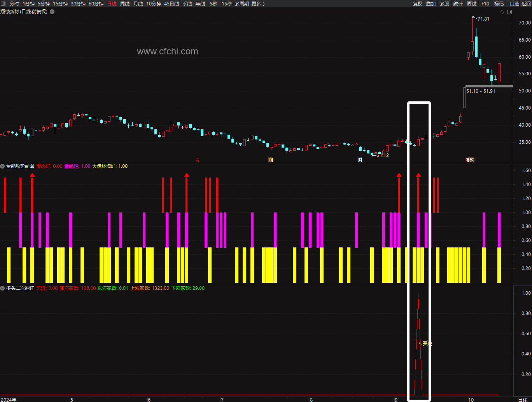Open the 统计 statistics tool
Screen dimensions: 532x402
click(458, 3)
